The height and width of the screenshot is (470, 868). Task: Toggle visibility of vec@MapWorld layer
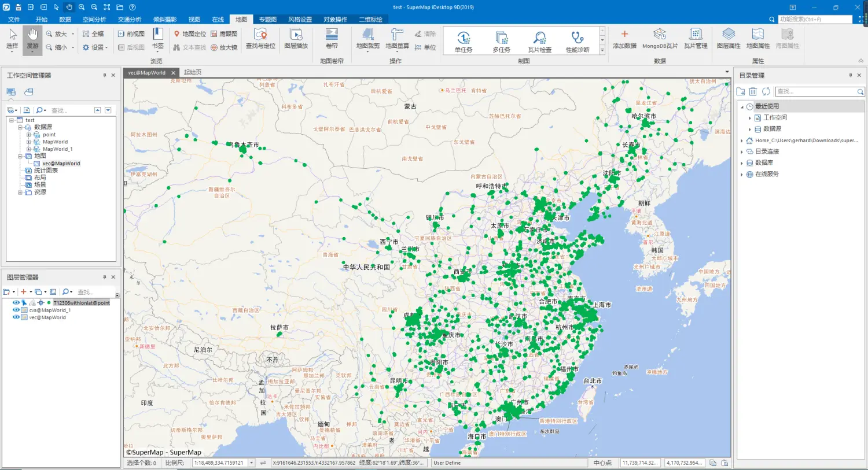point(16,317)
